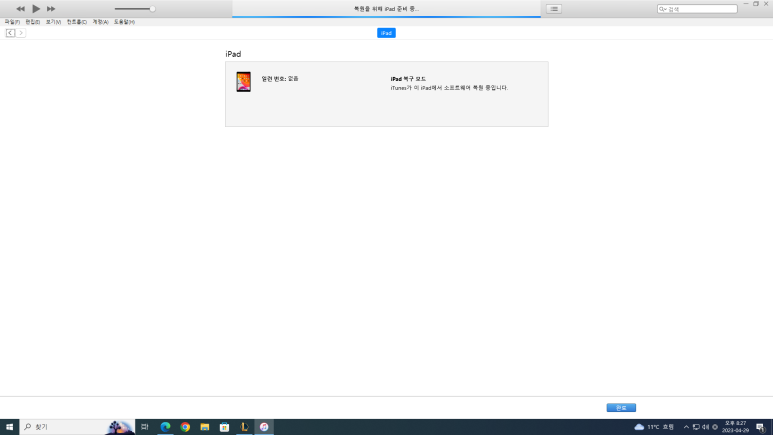Open the 보기(V) menu
773x435 pixels.
(x=53, y=22)
